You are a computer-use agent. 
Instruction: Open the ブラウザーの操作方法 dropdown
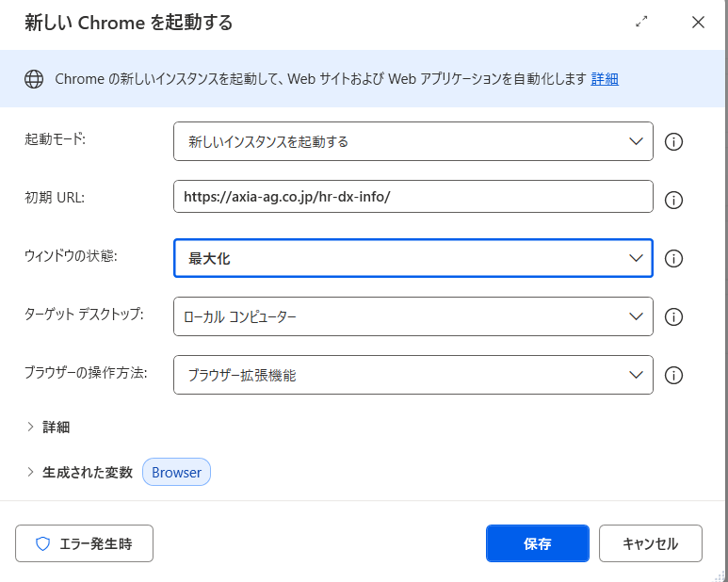pyautogui.click(x=413, y=375)
